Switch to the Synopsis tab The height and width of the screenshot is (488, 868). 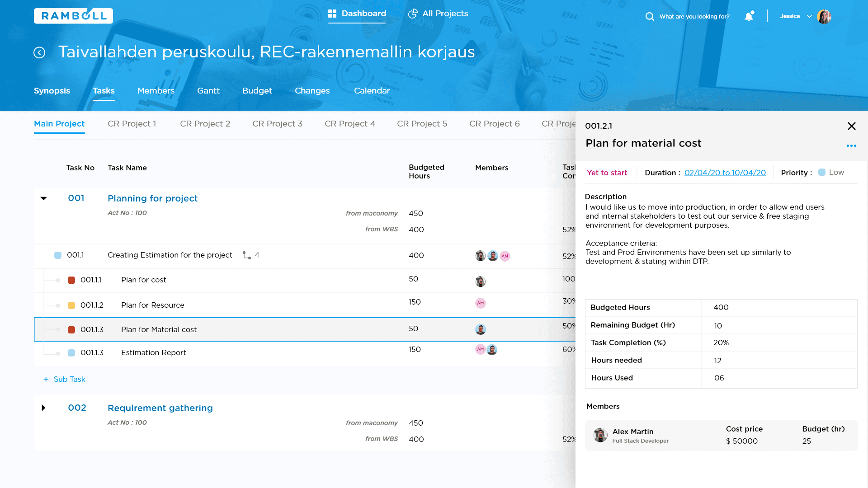click(x=52, y=91)
